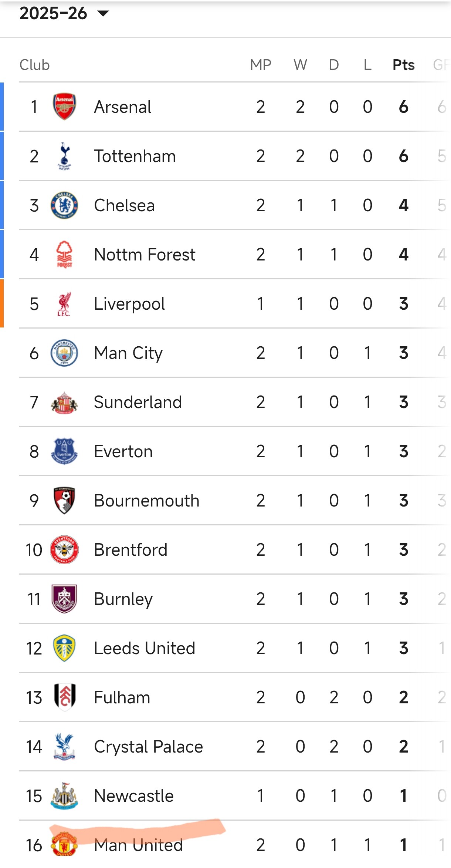The width and height of the screenshot is (451, 868).
Task: Click the Everton club badge
Action: click(x=64, y=451)
